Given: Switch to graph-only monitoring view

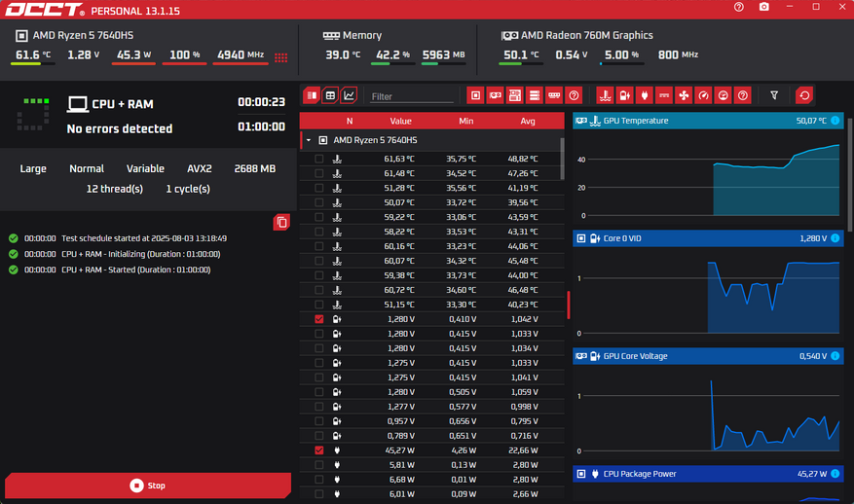Looking at the screenshot, I should coord(349,95).
